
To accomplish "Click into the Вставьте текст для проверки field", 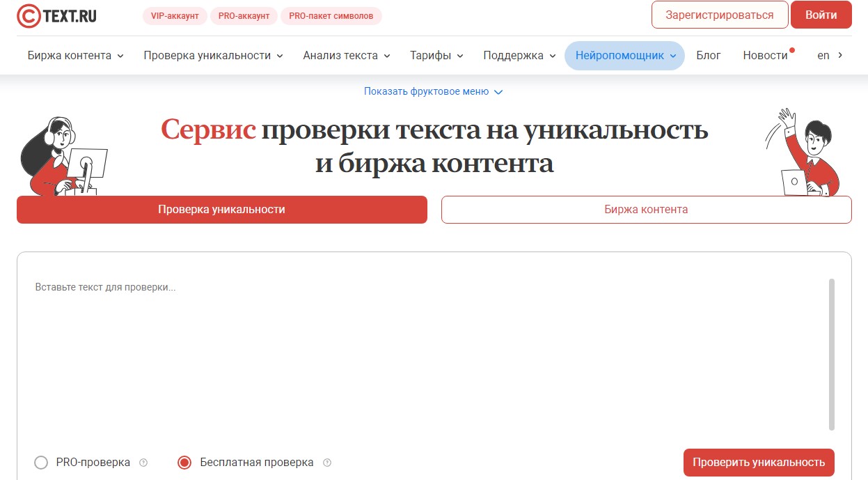I will pos(428,355).
